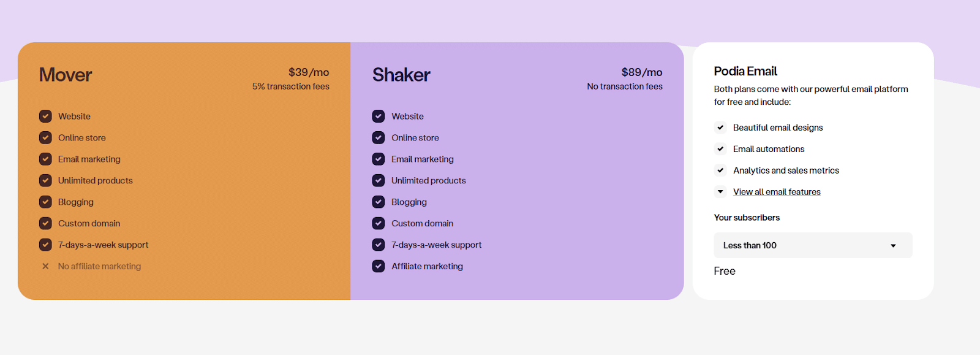Click the Podia Email heading
The height and width of the screenshot is (355, 980).
(745, 71)
